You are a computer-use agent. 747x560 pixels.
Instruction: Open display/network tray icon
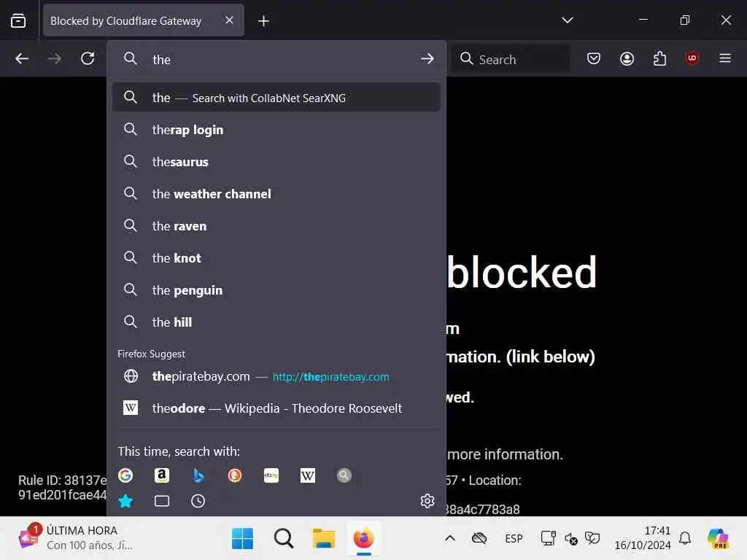[549, 539]
